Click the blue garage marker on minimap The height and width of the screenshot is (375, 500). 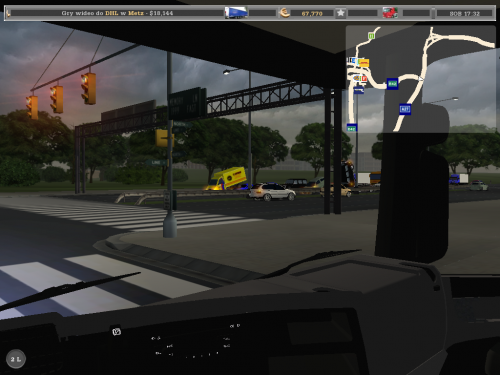pyautogui.click(x=359, y=90)
